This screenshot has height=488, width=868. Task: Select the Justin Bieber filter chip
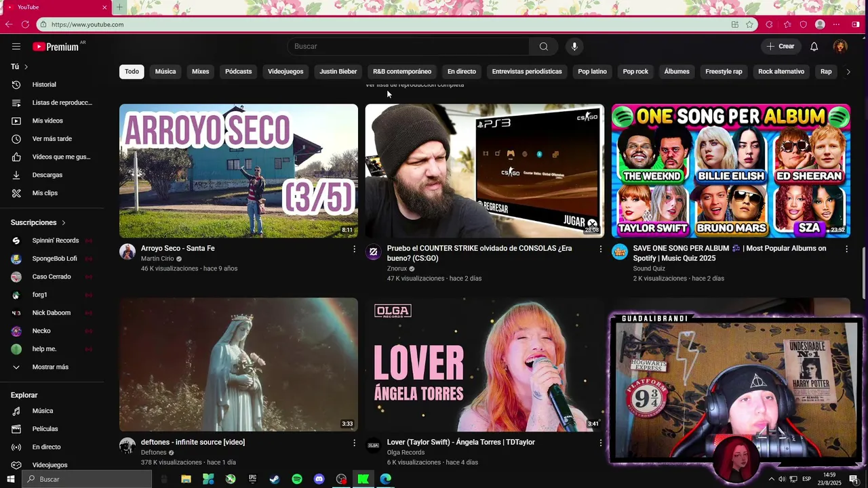tap(338, 71)
